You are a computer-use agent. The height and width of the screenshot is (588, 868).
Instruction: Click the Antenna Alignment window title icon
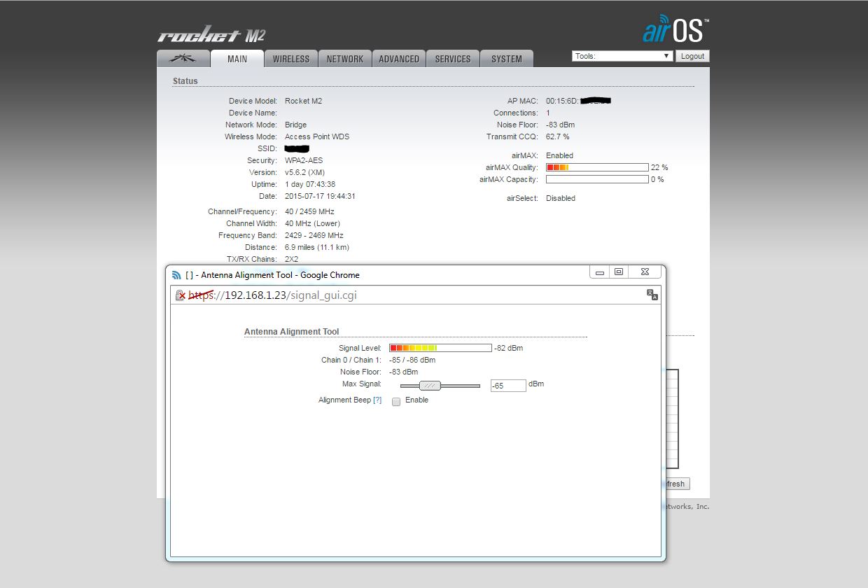point(177,275)
